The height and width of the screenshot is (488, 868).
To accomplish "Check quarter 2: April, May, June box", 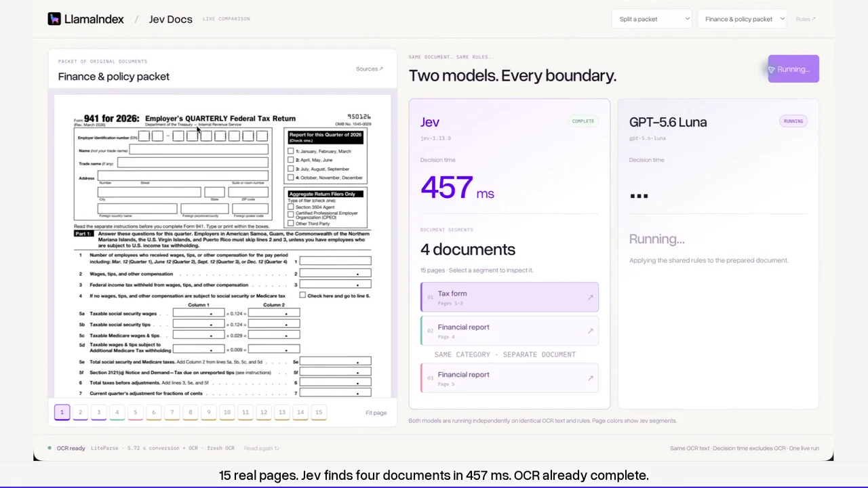I will [x=291, y=160].
